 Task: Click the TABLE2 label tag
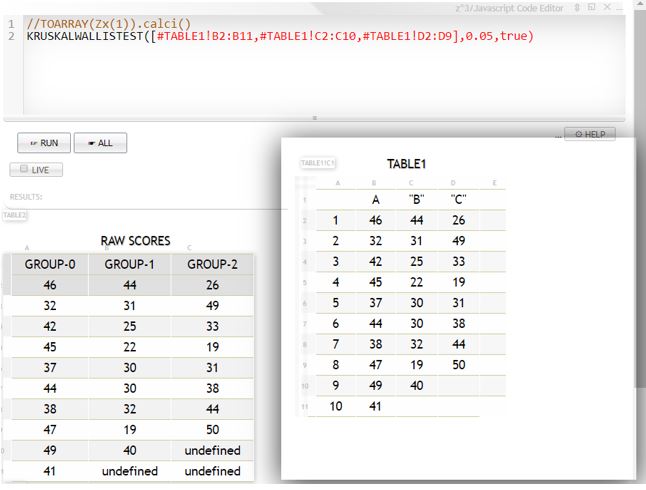click(x=15, y=215)
